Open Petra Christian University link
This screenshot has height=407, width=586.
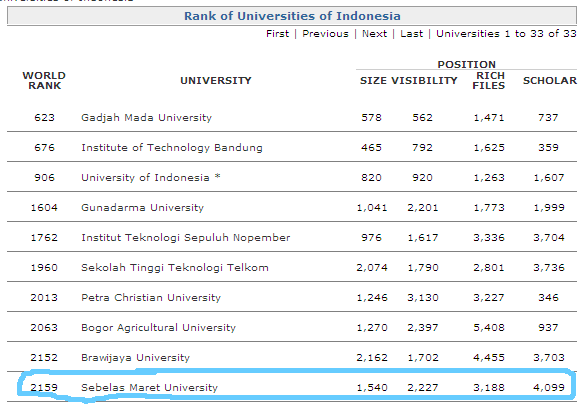151,297
